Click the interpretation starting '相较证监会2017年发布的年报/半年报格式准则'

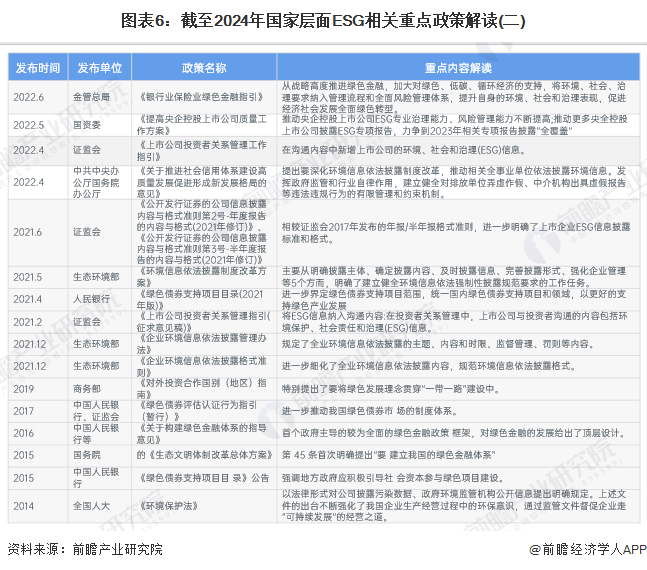point(456,232)
